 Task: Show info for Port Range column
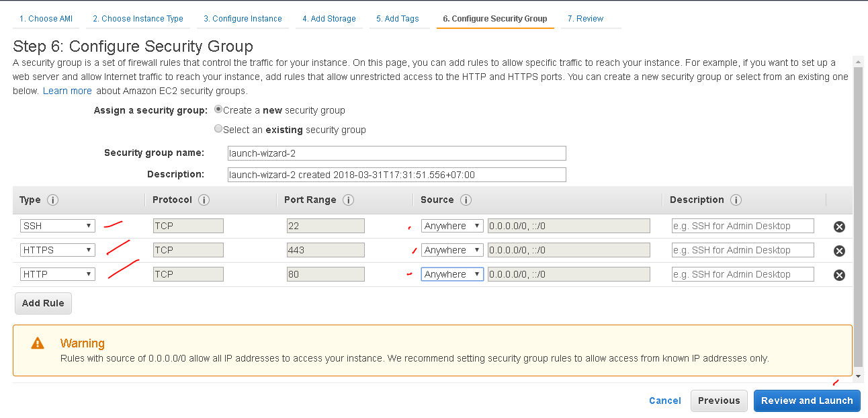coord(348,200)
